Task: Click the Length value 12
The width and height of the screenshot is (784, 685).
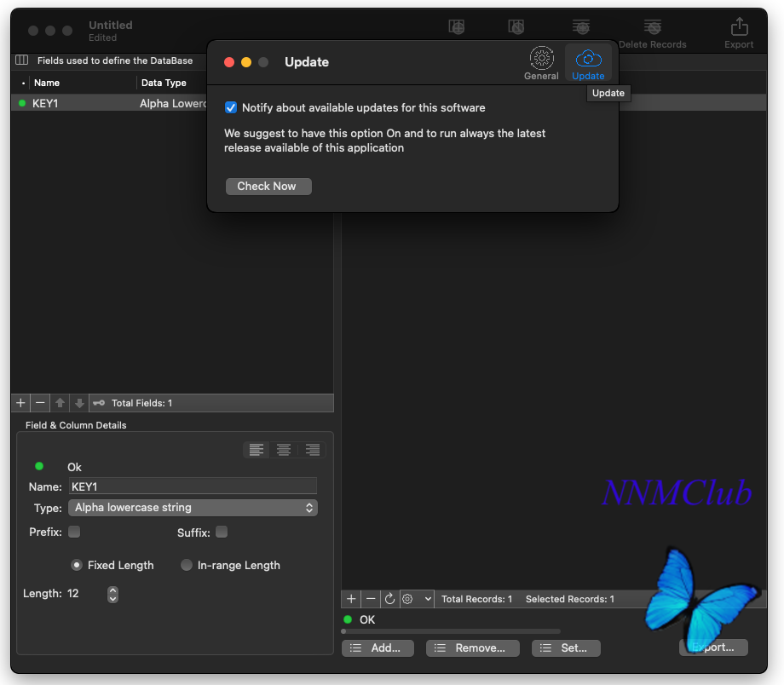Action: 73,594
